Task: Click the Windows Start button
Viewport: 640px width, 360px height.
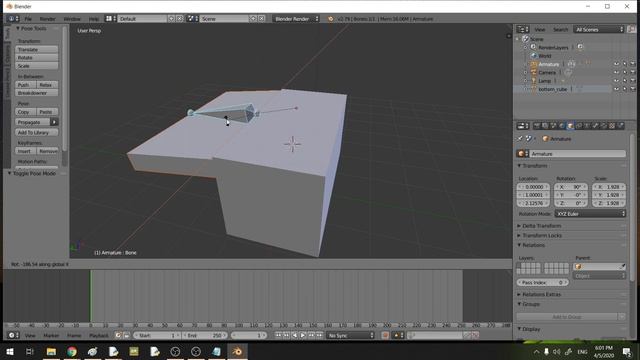Action: click(x=10, y=351)
